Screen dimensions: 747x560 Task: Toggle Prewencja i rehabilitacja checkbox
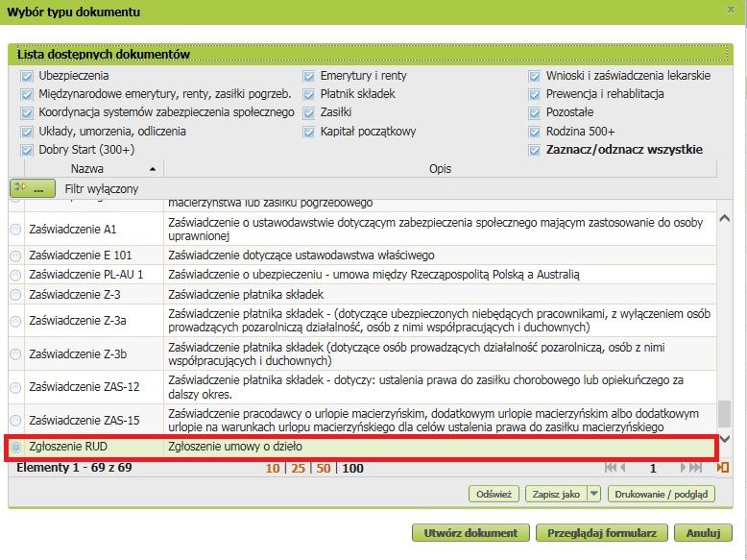pos(535,94)
